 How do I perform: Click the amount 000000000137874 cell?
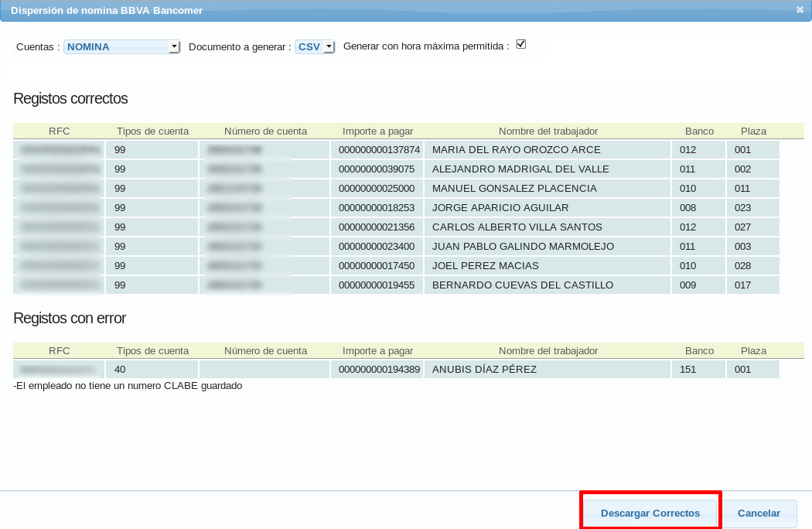pyautogui.click(x=379, y=149)
